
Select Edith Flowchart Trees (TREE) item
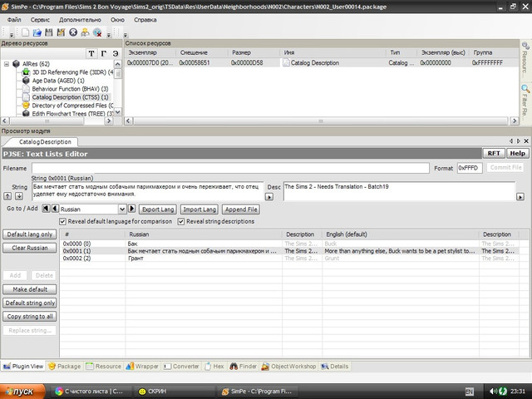click(72, 114)
